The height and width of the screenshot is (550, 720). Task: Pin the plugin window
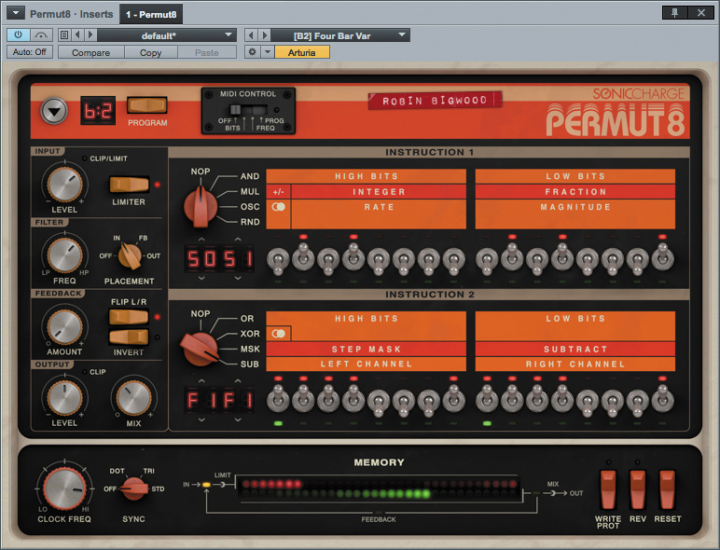[674, 13]
